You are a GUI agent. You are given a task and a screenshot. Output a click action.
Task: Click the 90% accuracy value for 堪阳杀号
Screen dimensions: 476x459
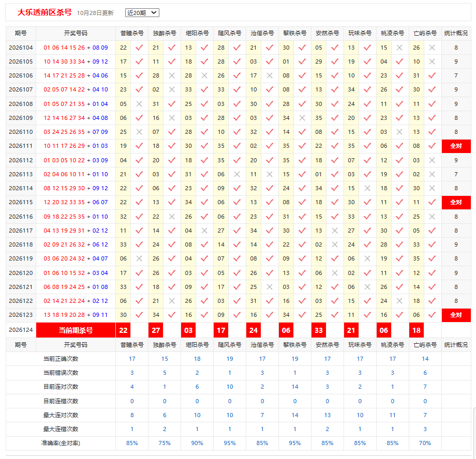pos(197,443)
